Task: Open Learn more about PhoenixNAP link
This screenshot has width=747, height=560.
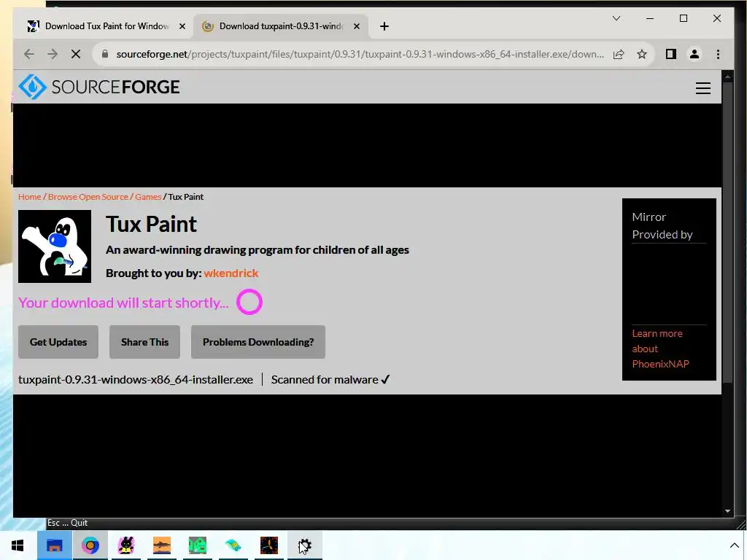Action: (x=660, y=349)
